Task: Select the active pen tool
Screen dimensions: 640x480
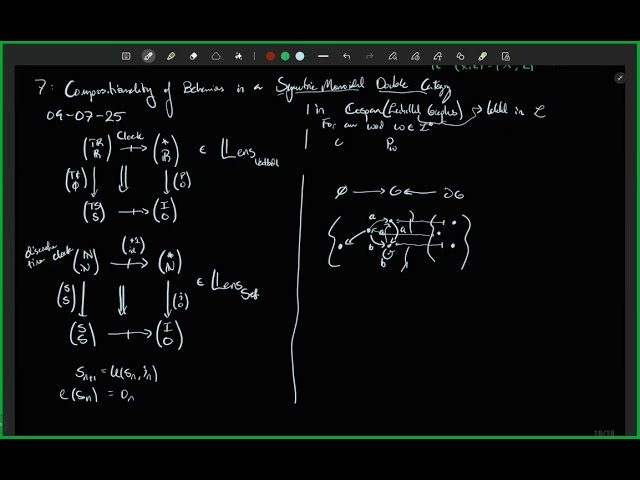Action: pos(148,56)
